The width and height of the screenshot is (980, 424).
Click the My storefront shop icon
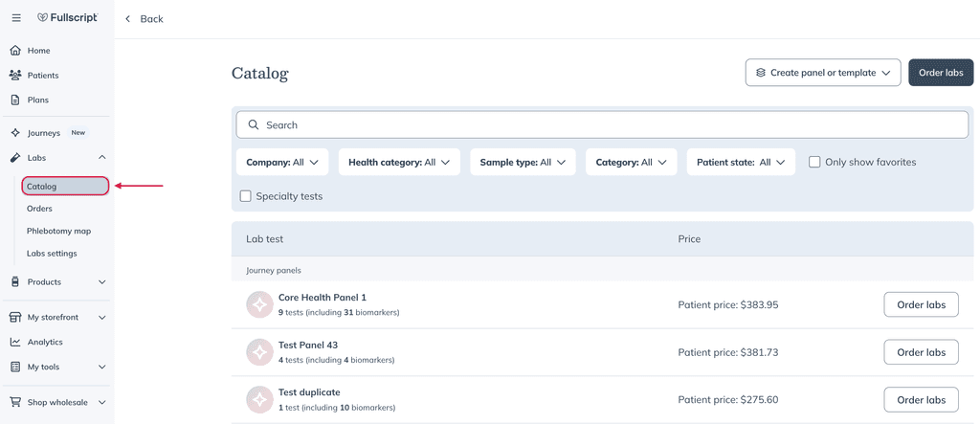pos(15,318)
